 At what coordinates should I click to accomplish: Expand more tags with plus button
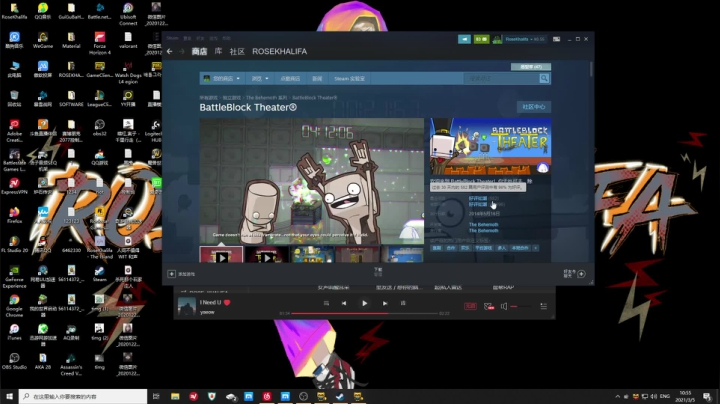pyautogui.click(x=535, y=248)
